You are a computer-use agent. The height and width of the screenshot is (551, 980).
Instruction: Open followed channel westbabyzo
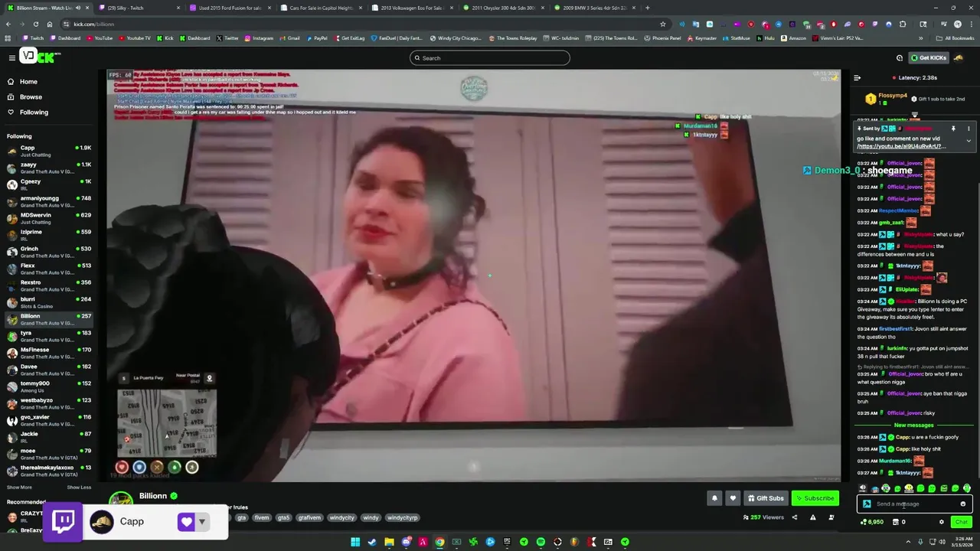click(x=49, y=403)
